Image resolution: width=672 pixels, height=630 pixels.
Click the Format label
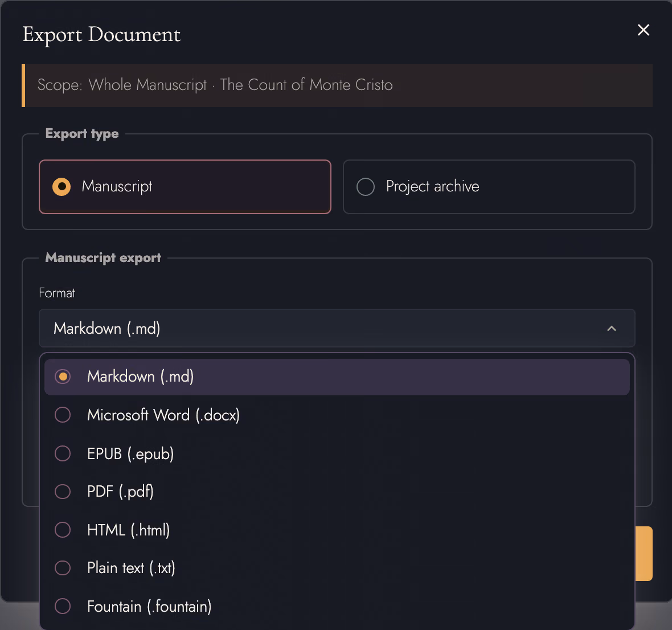(x=57, y=293)
